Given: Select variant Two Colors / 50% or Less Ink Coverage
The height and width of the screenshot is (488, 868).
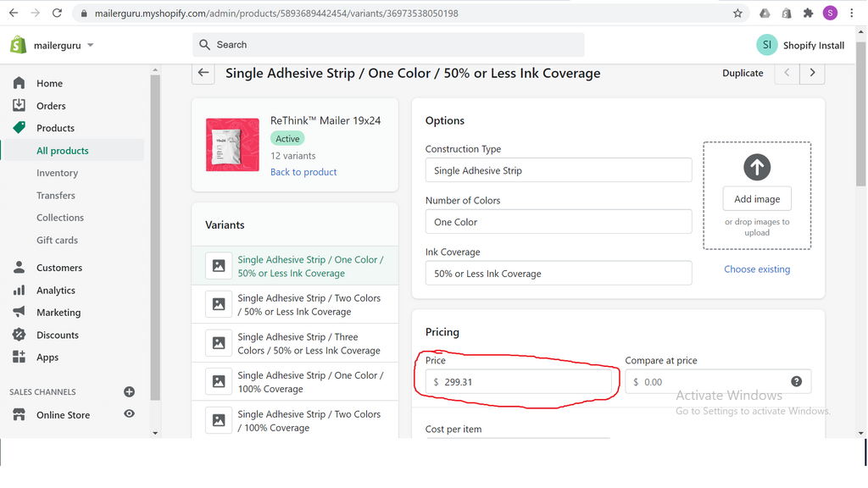Looking at the screenshot, I should 295,305.
